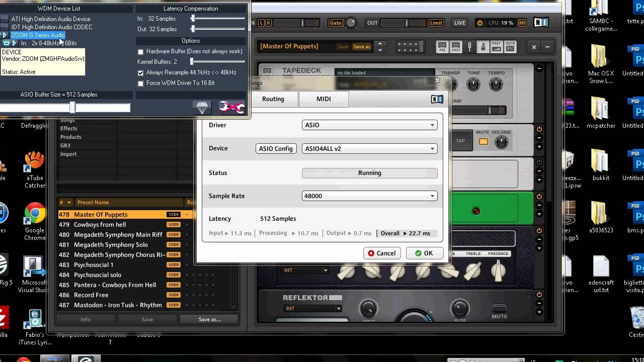Collapse the Tapedeck module with minus button
This screenshot has width=644, height=362.
pos(539,68)
